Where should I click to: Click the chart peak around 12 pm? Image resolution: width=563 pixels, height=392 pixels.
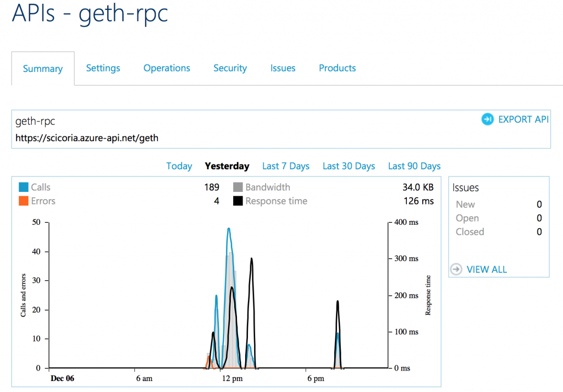click(230, 228)
